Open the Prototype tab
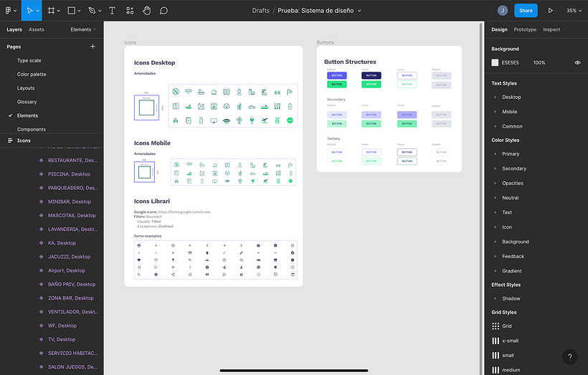This screenshot has height=375, width=588. [525, 29]
